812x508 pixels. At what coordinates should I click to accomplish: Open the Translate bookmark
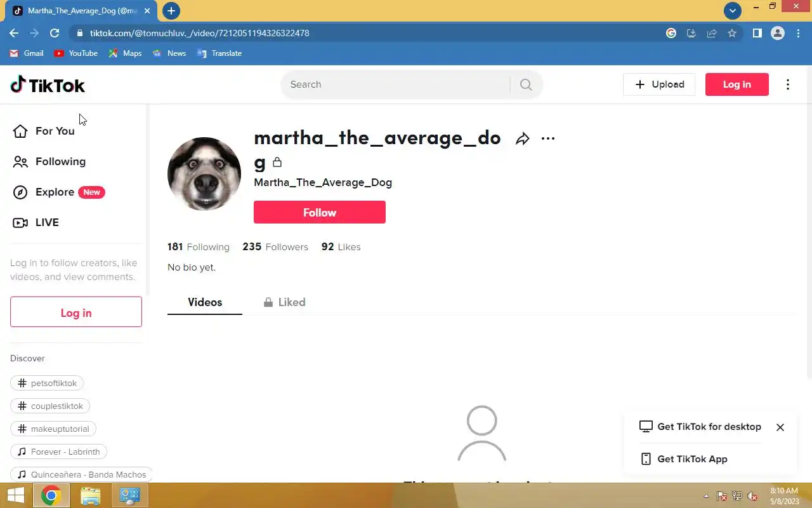(x=219, y=53)
